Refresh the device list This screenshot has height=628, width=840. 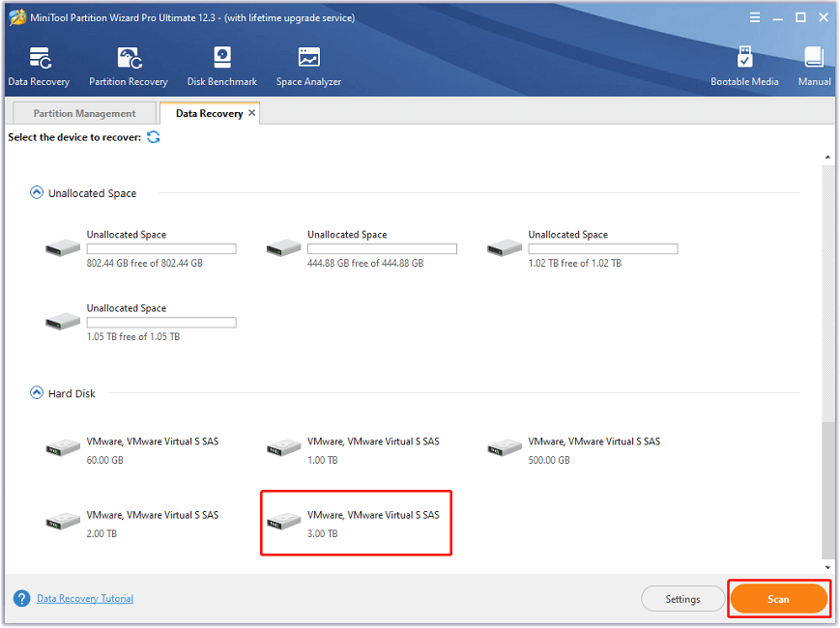point(154,137)
